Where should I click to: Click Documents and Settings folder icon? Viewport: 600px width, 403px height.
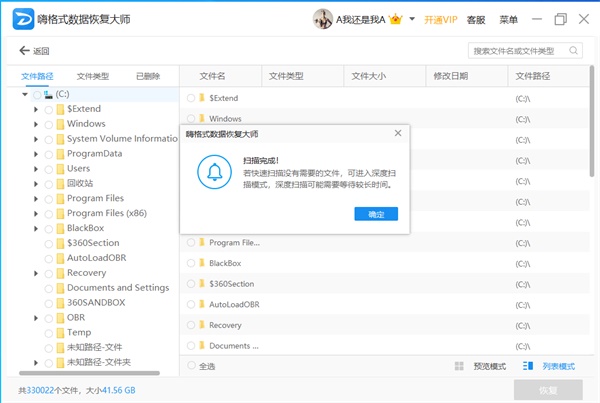point(60,288)
